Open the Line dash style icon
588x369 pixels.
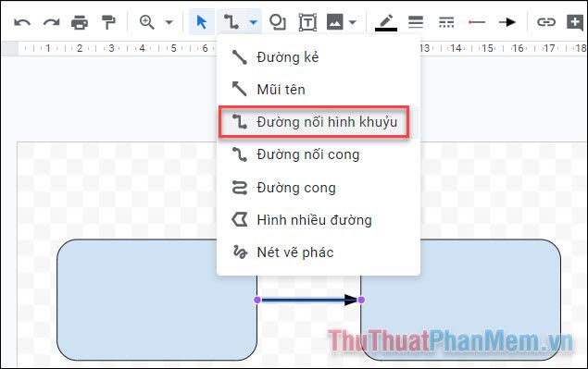coord(446,22)
